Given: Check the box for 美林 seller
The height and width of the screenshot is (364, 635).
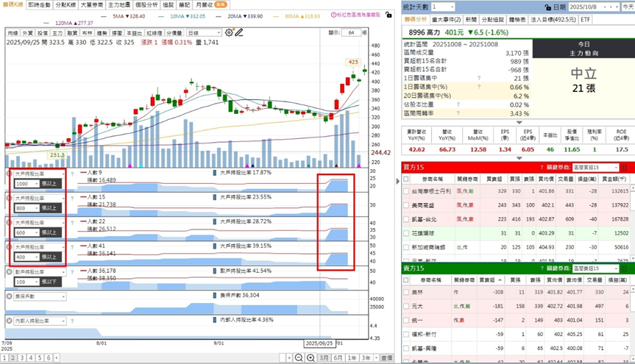Looking at the screenshot, I should click(406, 292).
